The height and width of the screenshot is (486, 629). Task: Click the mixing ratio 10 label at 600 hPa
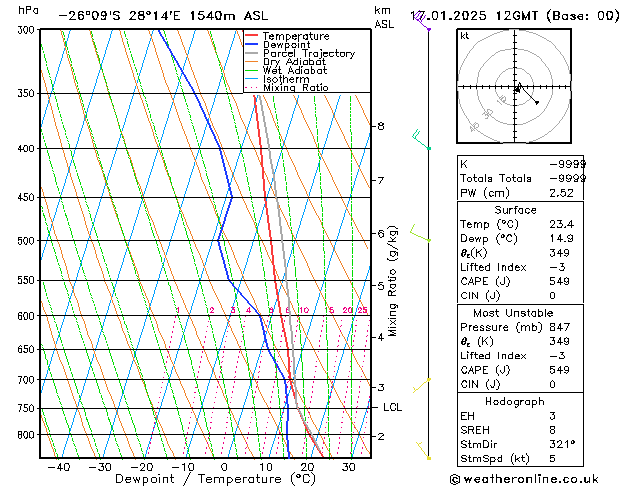(x=304, y=310)
